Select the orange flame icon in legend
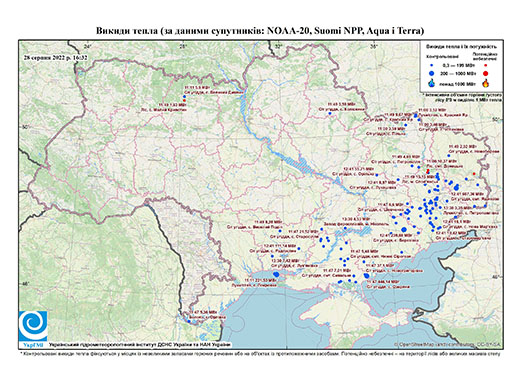The height and width of the screenshot is (368, 520). point(485,83)
